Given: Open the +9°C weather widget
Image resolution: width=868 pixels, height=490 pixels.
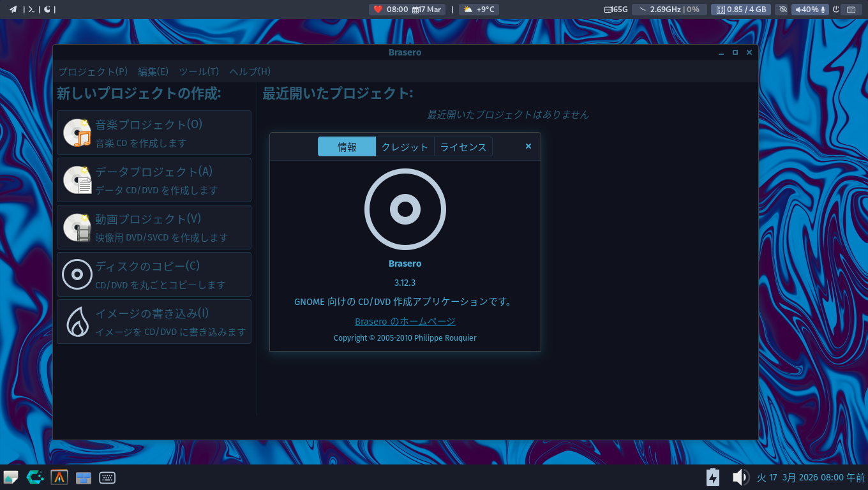Looking at the screenshot, I should click(479, 10).
